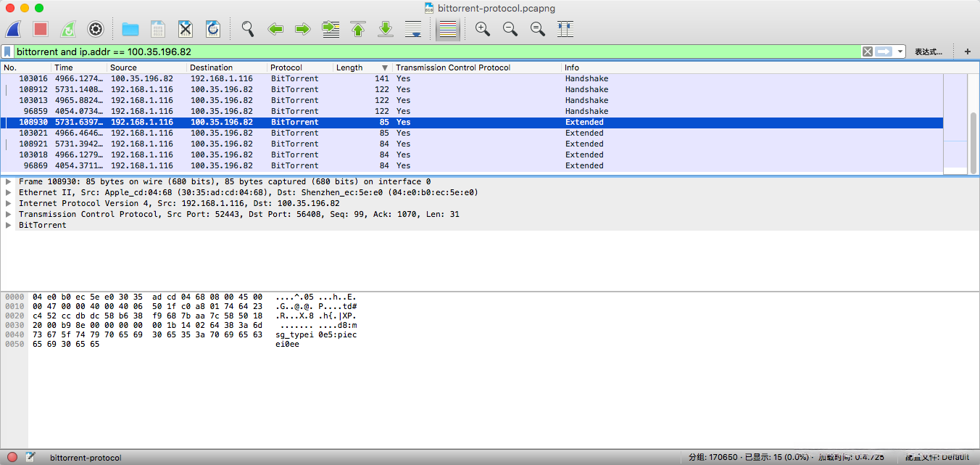Screen dimensions: 980x465
Task: Expand the Ethernet II details node
Action: pos(9,193)
